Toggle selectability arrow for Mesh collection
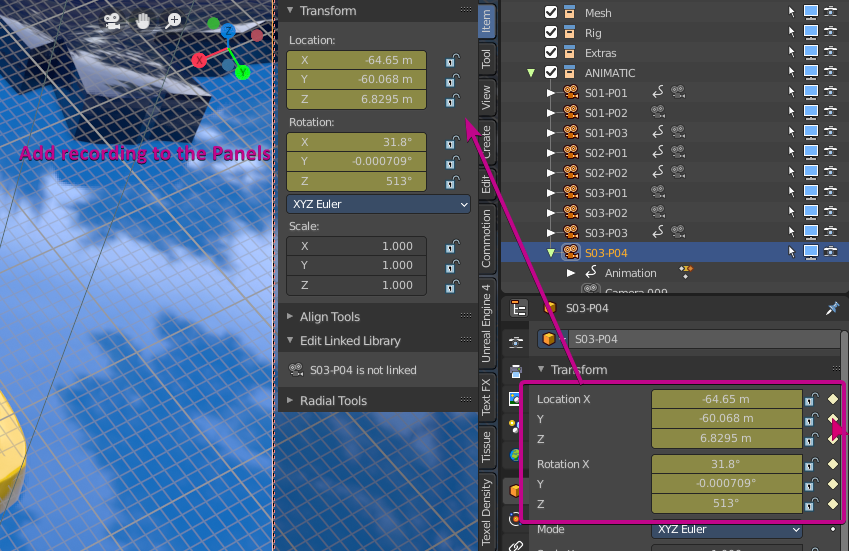This screenshot has width=849, height=551. (x=792, y=12)
